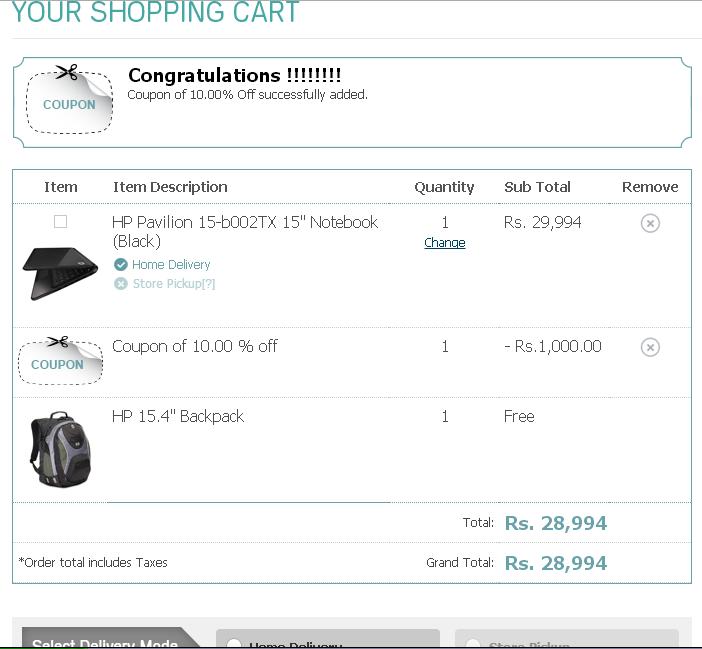Open HP Pavilion 15-b002TX Notebook title
The image size is (702, 649).
tap(245, 231)
